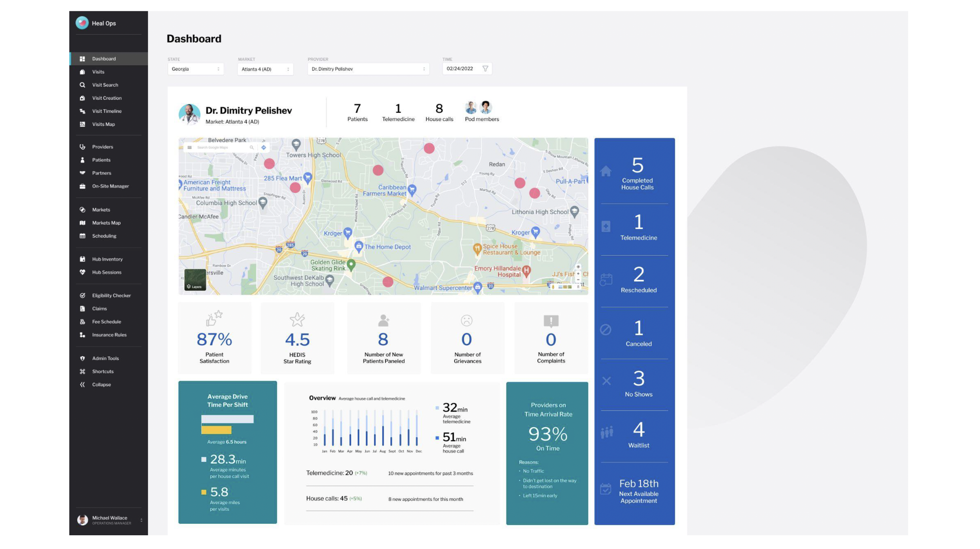This screenshot has width=980, height=549.
Task: Click the map directions icon
Action: tap(263, 148)
